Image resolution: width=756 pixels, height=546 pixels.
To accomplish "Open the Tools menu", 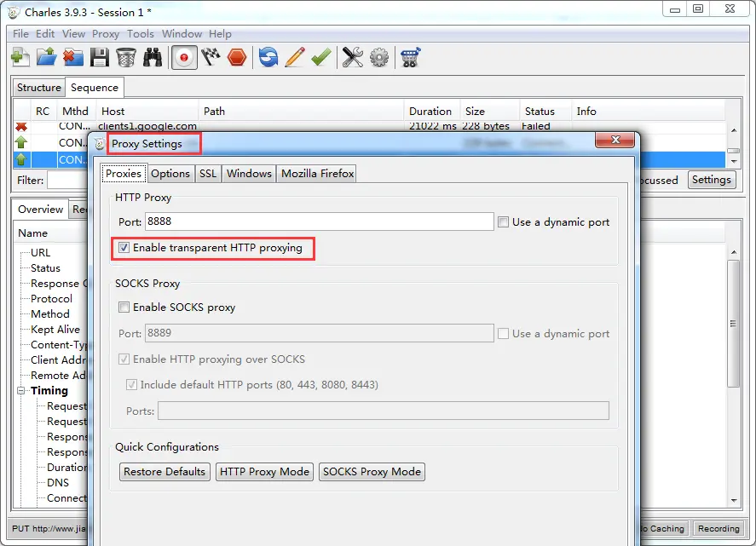I will coord(141,34).
